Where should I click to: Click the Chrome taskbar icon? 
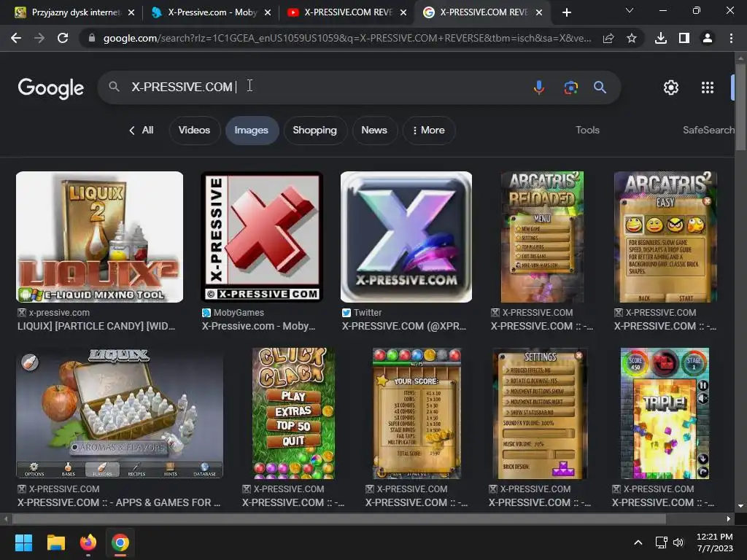120,542
